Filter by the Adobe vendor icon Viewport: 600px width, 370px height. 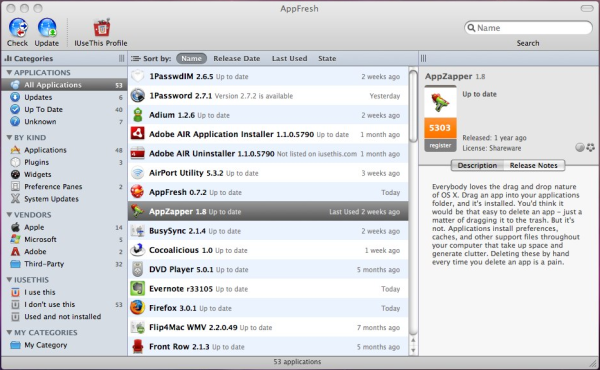coord(15,251)
